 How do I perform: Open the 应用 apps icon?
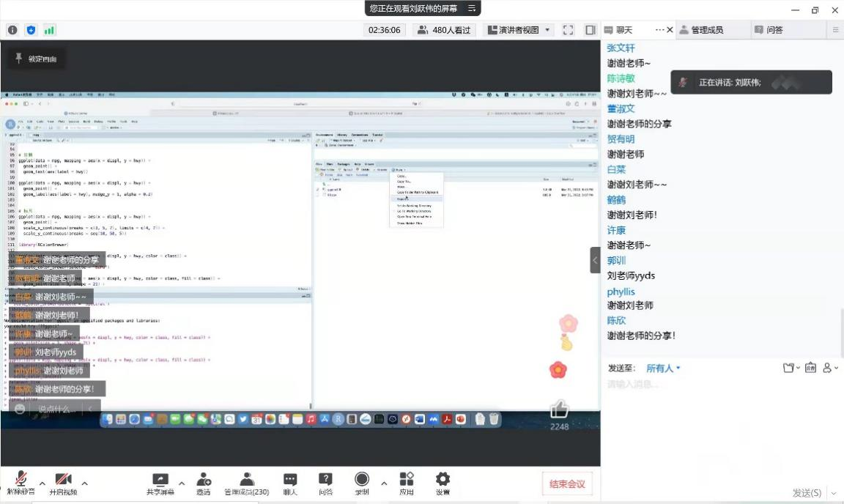pyautogui.click(x=407, y=482)
